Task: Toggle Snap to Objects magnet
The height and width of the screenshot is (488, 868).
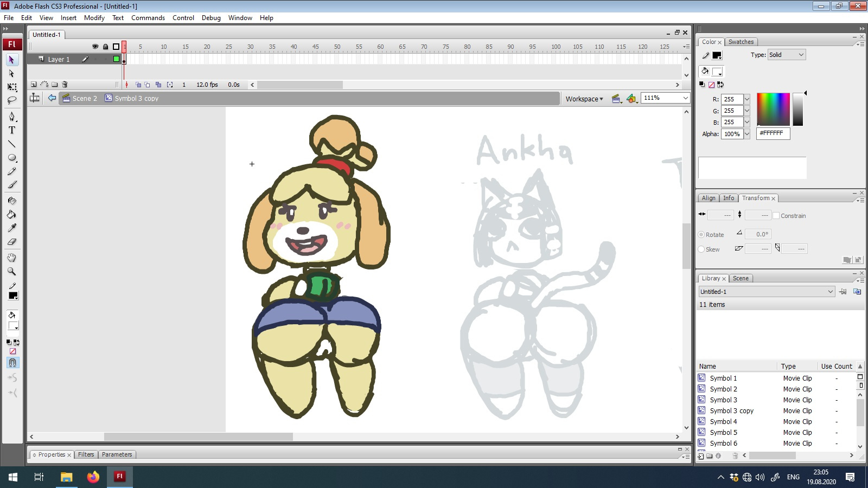Action: (x=12, y=362)
